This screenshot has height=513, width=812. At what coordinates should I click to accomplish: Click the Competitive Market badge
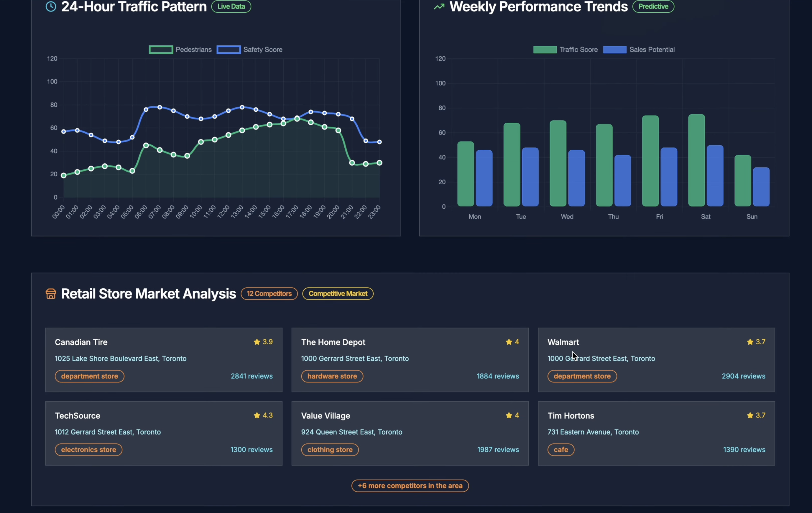click(x=338, y=294)
